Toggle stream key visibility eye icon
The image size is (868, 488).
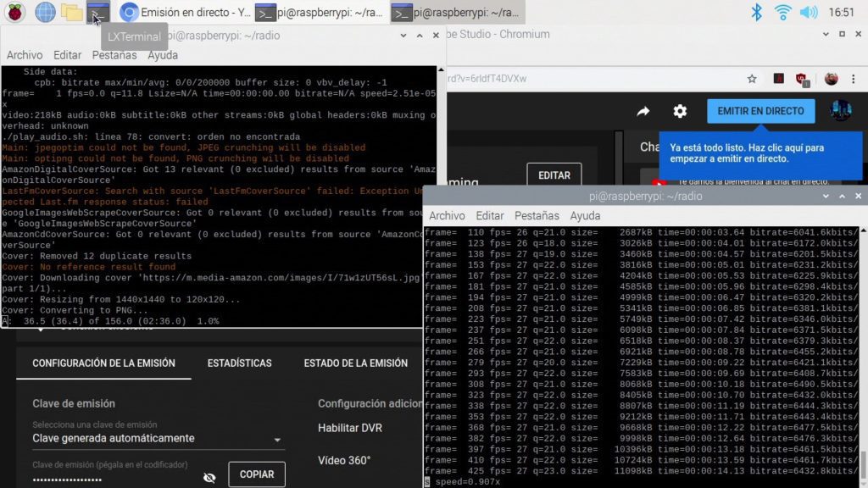(209, 478)
